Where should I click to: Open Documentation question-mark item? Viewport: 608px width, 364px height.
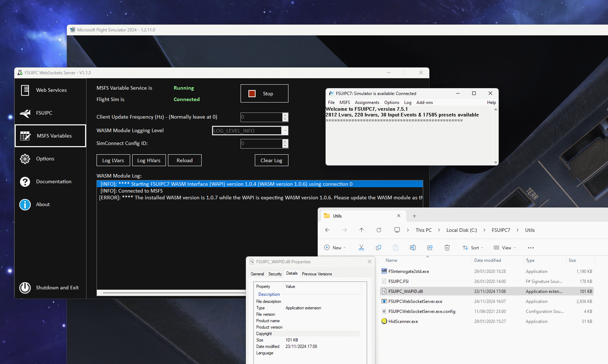click(x=50, y=181)
